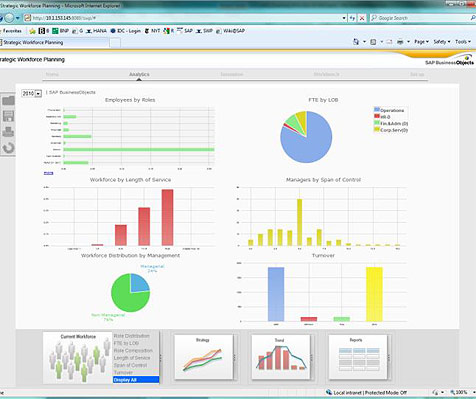Open the SAP favorites bookmark

[x=185, y=31]
